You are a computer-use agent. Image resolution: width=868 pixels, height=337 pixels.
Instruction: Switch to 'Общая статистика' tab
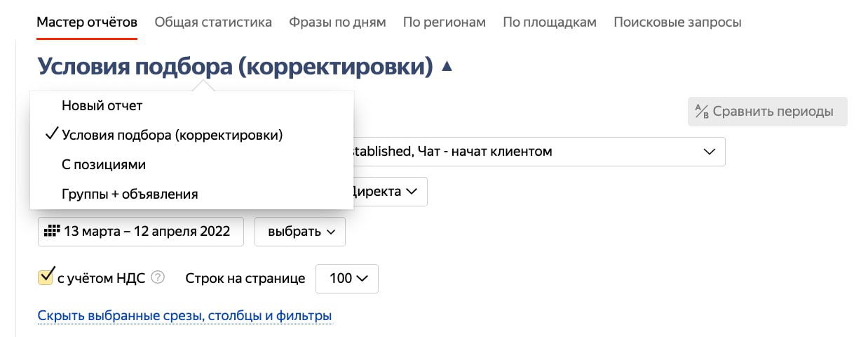[x=213, y=22]
